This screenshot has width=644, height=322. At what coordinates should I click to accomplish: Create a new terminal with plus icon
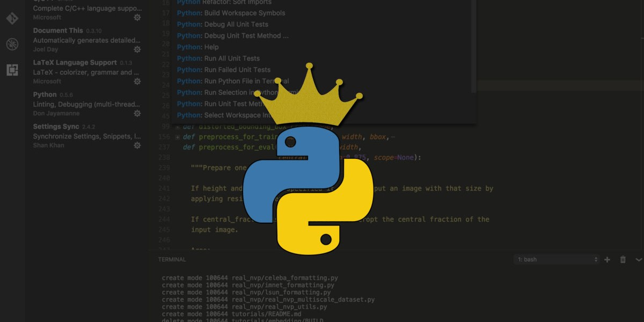pos(608,260)
